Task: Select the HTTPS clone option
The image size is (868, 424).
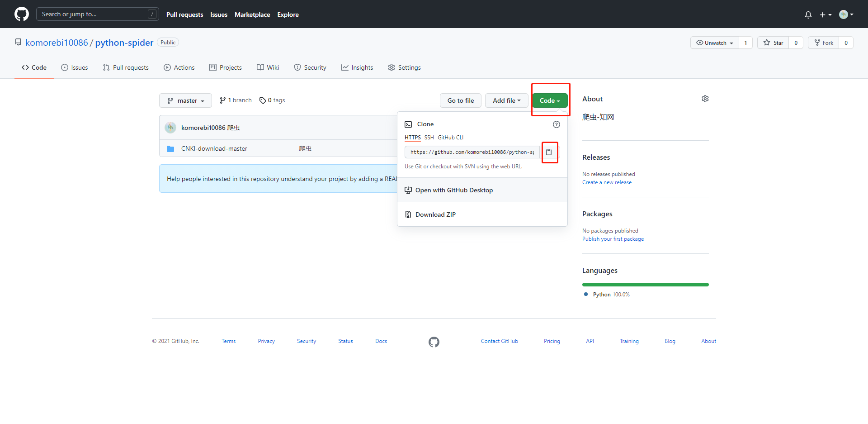Action: pos(412,138)
